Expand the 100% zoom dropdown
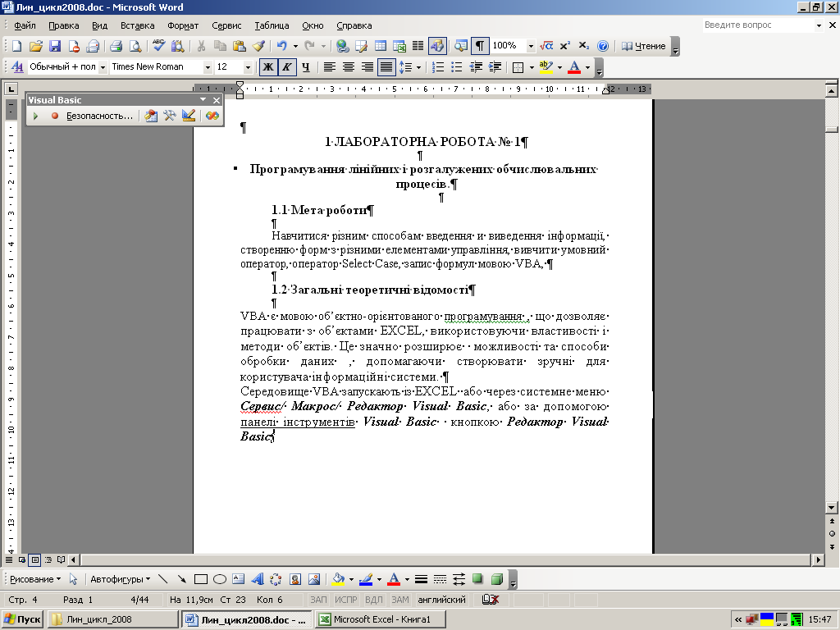 531,47
